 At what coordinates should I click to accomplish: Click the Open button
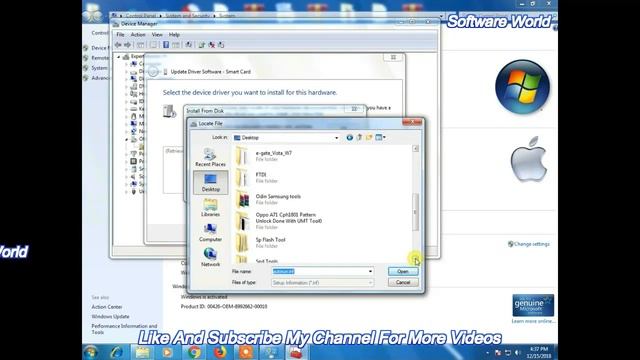(x=403, y=271)
